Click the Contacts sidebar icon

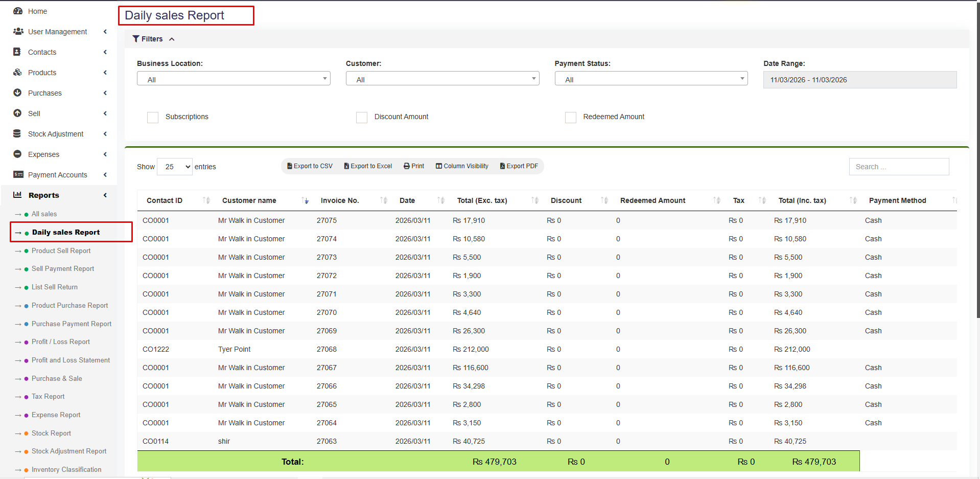click(x=18, y=52)
